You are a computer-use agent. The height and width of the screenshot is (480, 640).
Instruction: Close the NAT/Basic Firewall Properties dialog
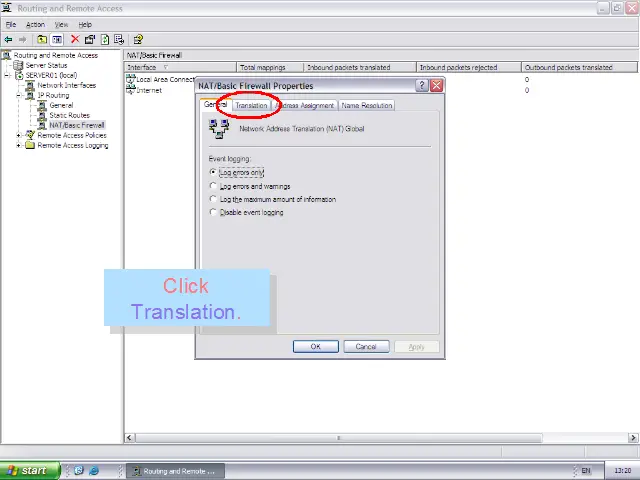[x=436, y=85]
